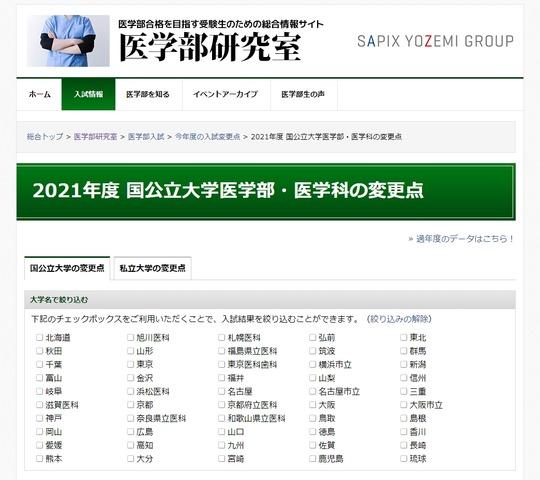Open the SAPIX YOZEMI GROUP logo link
Image resolution: width=540 pixels, height=480 pixels.
435,41
